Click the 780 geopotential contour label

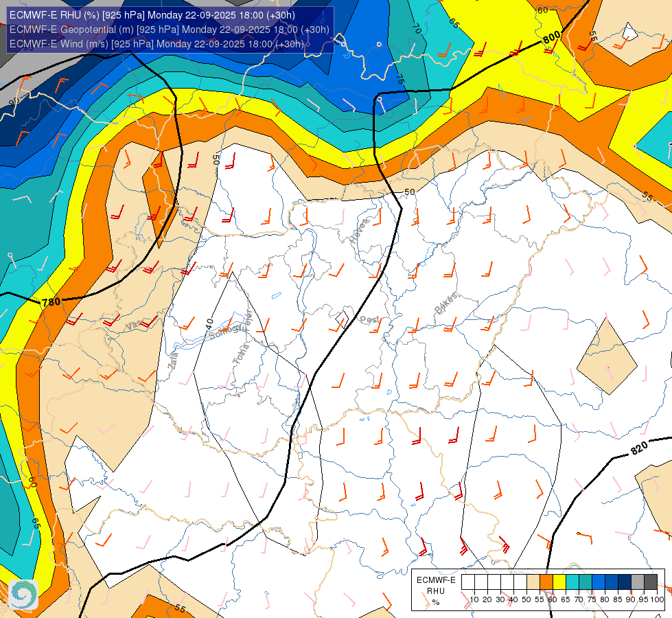point(51,302)
